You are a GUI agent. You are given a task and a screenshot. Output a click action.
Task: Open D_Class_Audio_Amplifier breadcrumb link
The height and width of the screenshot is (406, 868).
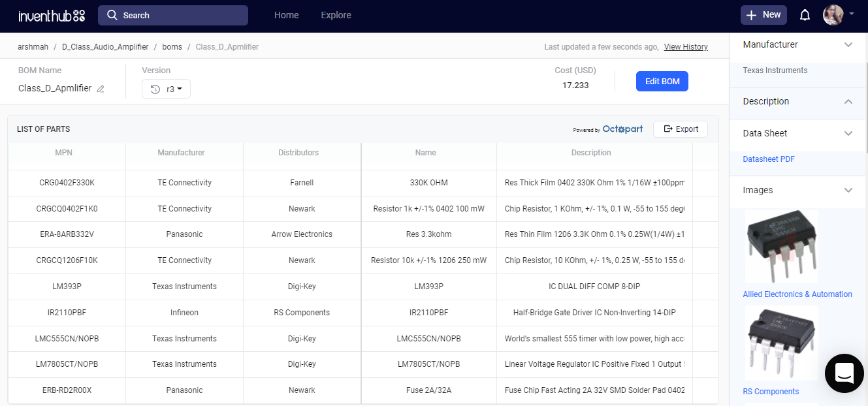coord(105,47)
